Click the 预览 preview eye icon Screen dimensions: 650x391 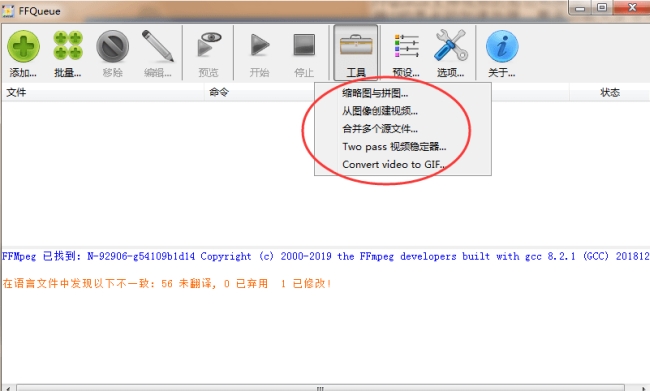pos(209,45)
